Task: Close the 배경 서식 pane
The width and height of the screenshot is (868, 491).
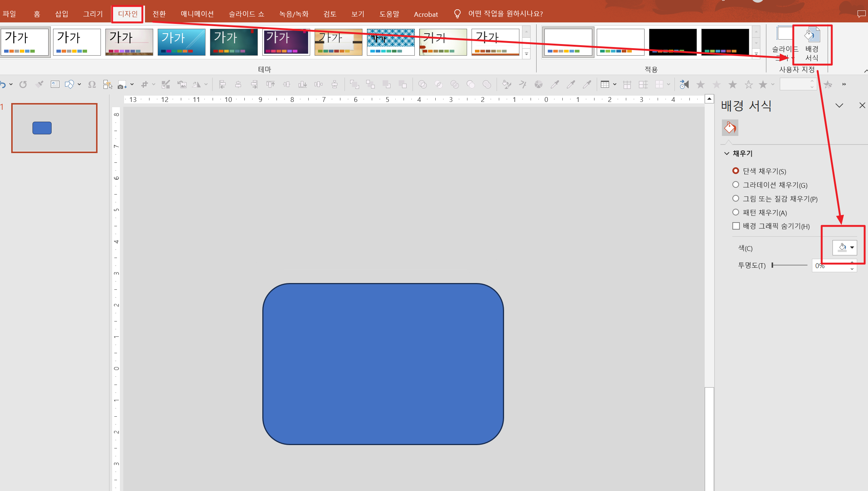Action: pyautogui.click(x=862, y=106)
